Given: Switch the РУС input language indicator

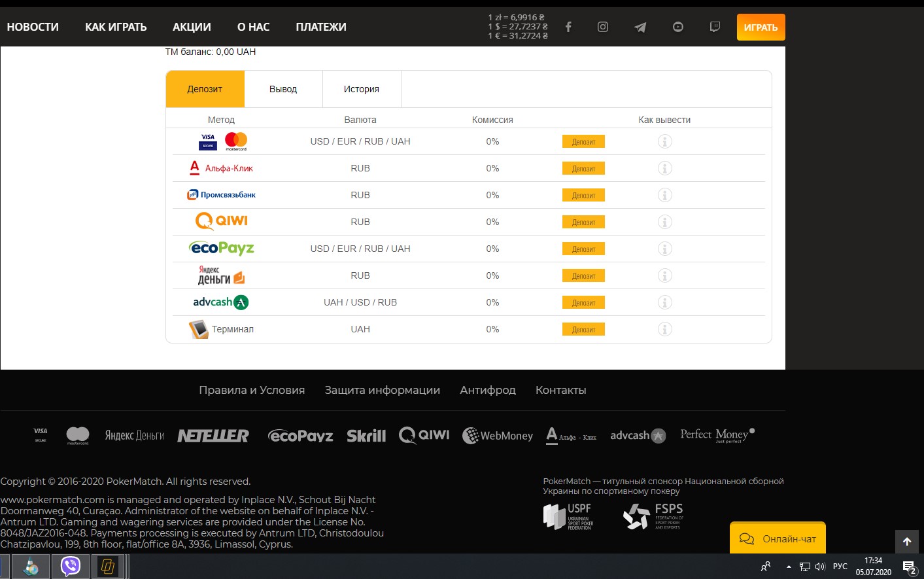Looking at the screenshot, I should coord(840,567).
